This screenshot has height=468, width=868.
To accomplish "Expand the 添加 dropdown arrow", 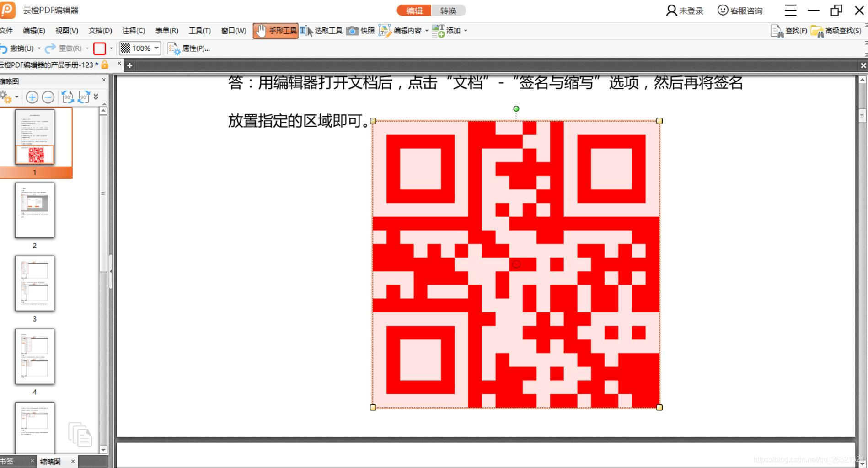I will point(466,31).
